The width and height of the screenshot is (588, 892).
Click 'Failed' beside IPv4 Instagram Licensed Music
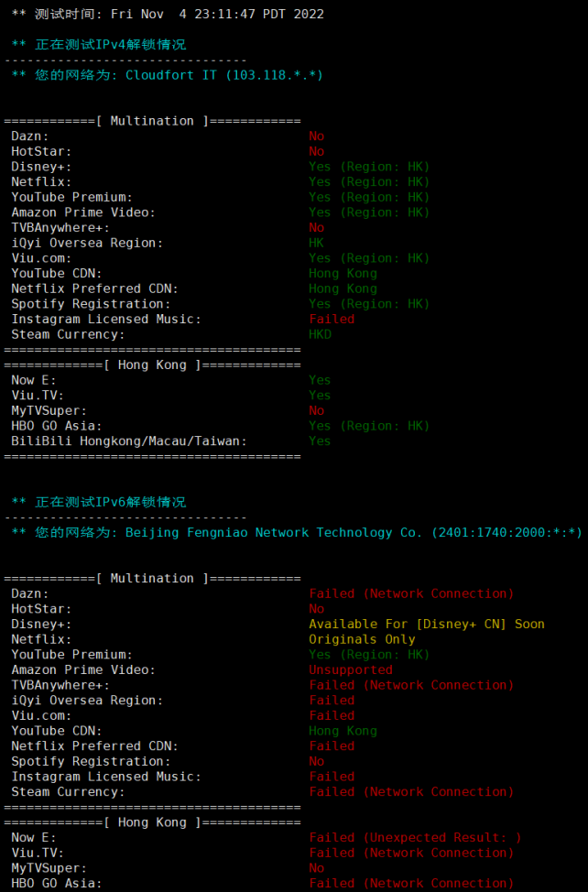click(332, 319)
